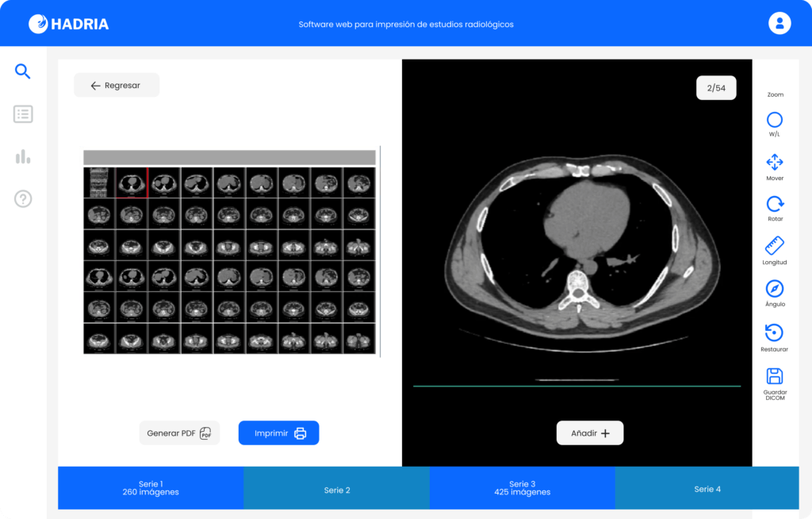Click the Restaurar reset icon

(x=775, y=333)
